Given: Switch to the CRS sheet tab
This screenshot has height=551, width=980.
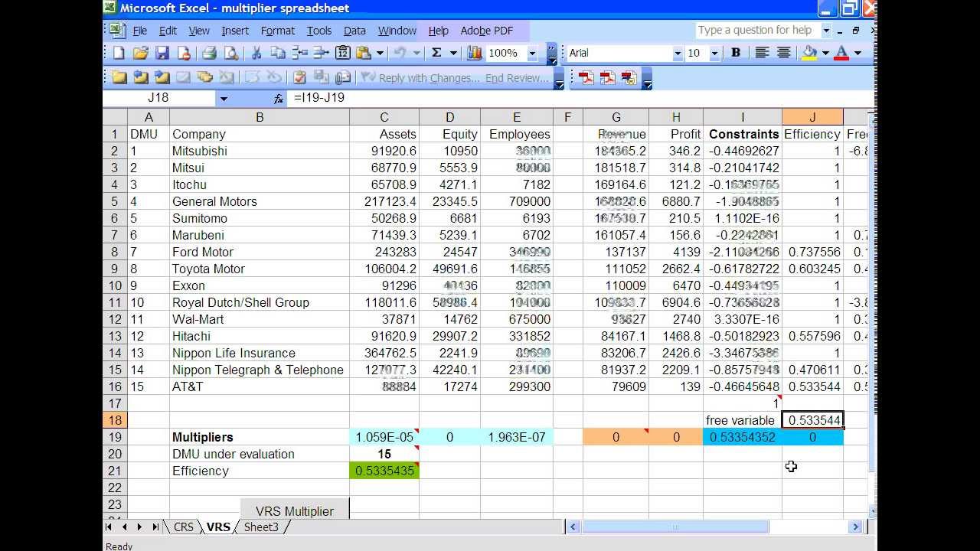Looking at the screenshot, I should point(184,527).
